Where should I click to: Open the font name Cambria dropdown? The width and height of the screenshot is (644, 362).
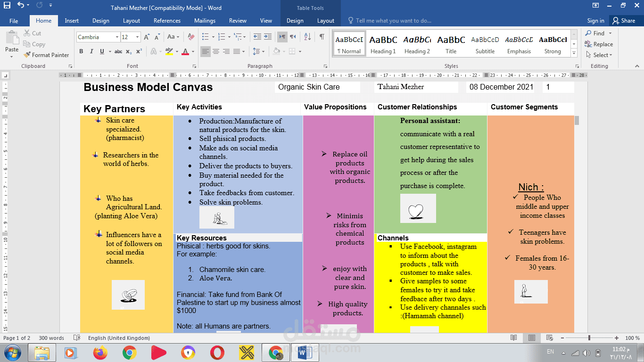[x=116, y=37]
